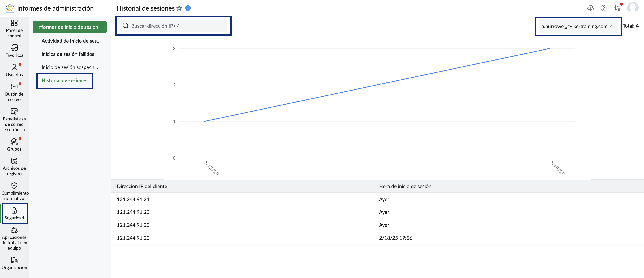The image size is (644, 278).
Task: Open Buzón de correo icon
Action: pyautogui.click(x=14, y=87)
